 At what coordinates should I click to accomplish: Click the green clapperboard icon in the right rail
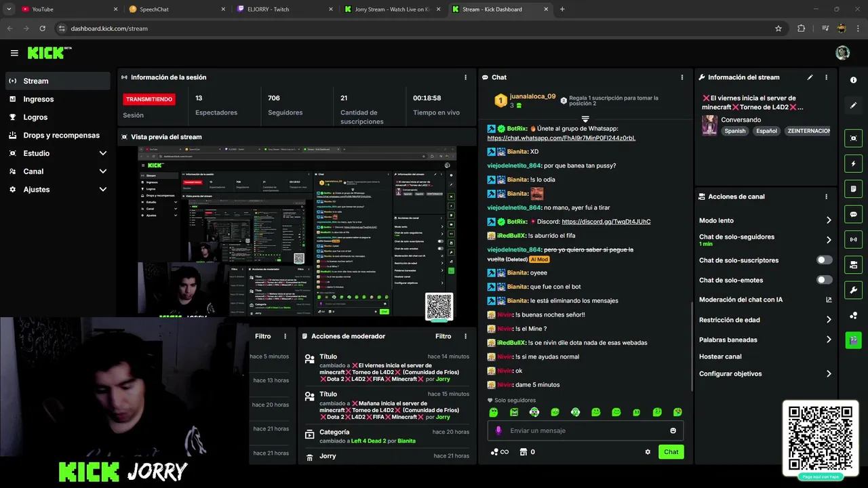[853, 340]
